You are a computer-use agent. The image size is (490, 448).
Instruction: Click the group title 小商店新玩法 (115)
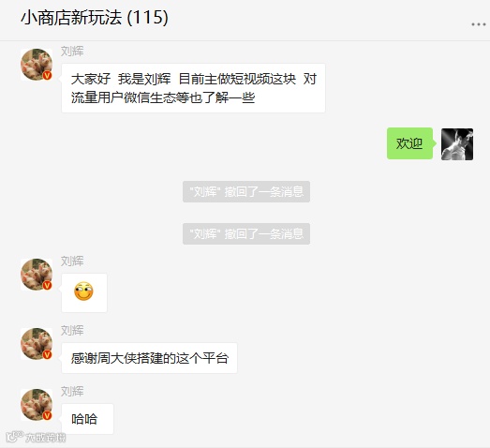pos(95,18)
